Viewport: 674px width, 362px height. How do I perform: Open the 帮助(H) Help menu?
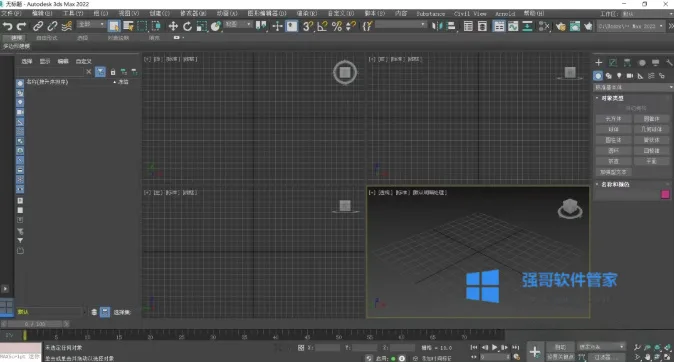534,14
